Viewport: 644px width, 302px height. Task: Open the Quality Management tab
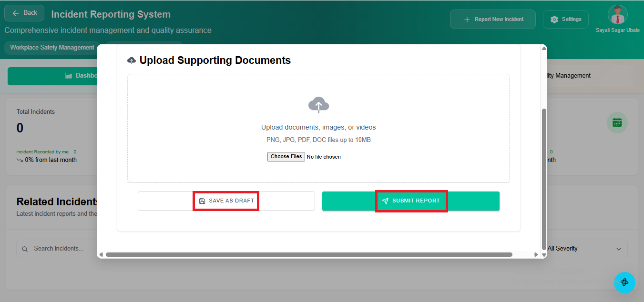pos(570,75)
